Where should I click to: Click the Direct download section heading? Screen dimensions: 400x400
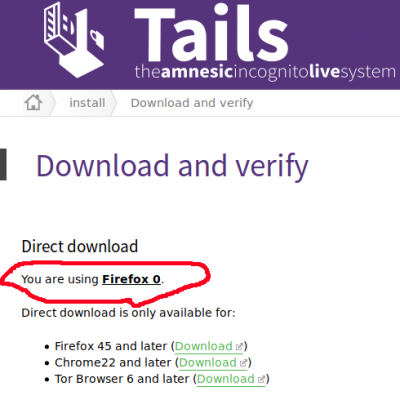coord(80,247)
